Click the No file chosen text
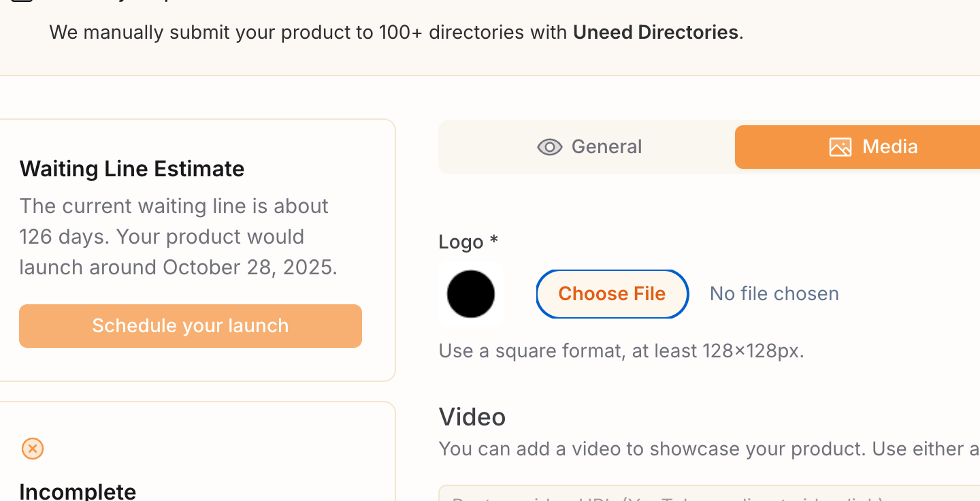Image resolution: width=980 pixels, height=501 pixels. (774, 293)
